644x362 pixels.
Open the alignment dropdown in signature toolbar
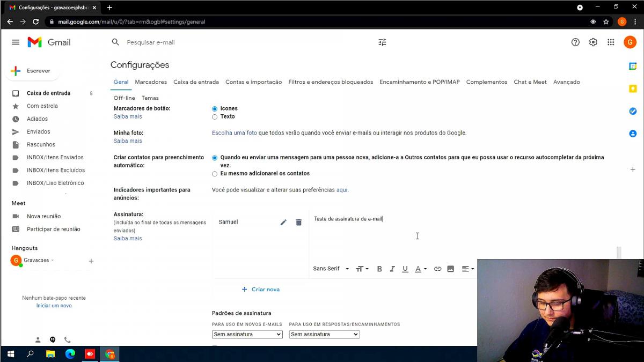(468, 269)
